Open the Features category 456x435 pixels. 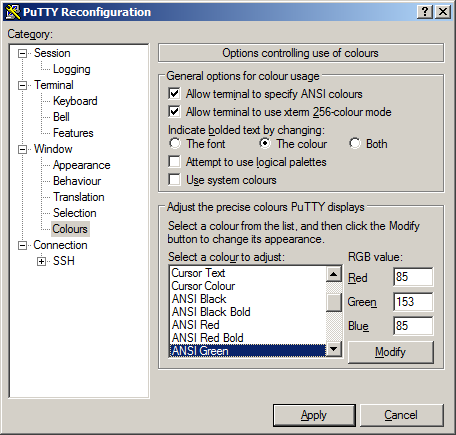coord(73,133)
